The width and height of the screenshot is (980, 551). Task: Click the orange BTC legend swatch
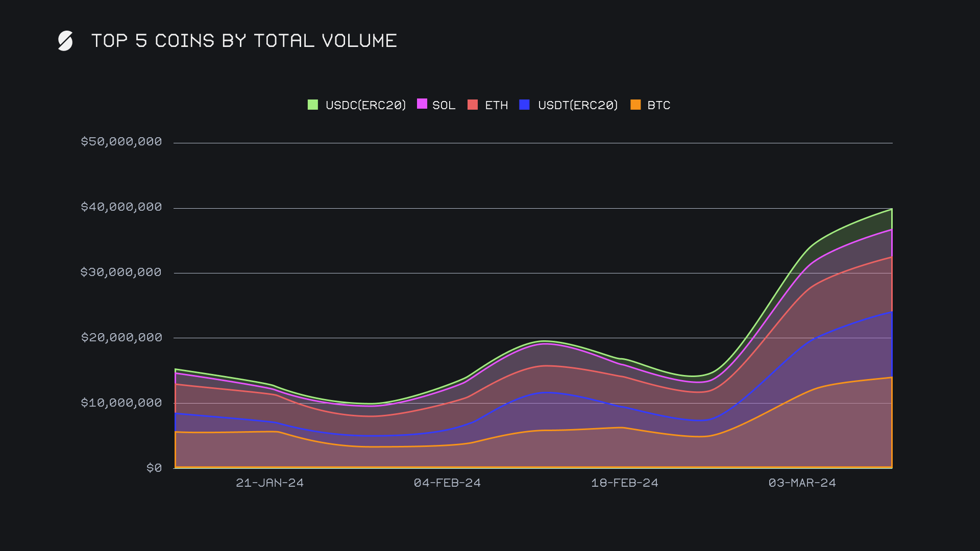point(635,105)
